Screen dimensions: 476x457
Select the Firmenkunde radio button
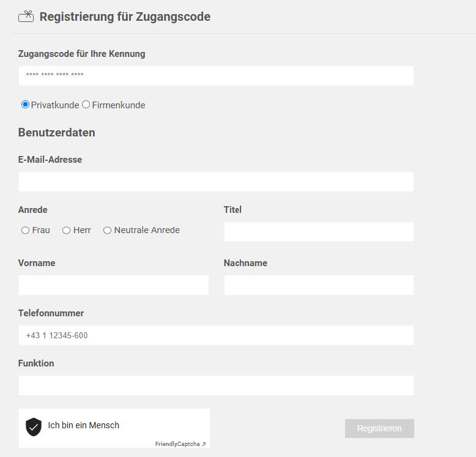[86, 105]
